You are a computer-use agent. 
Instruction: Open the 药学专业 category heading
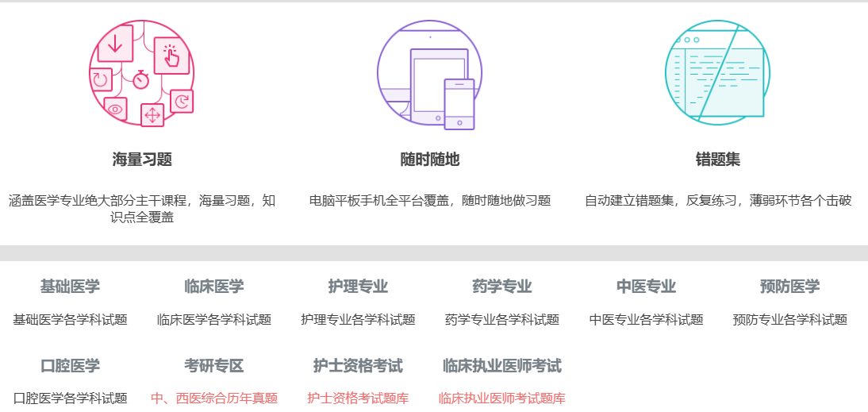pyautogui.click(x=502, y=287)
